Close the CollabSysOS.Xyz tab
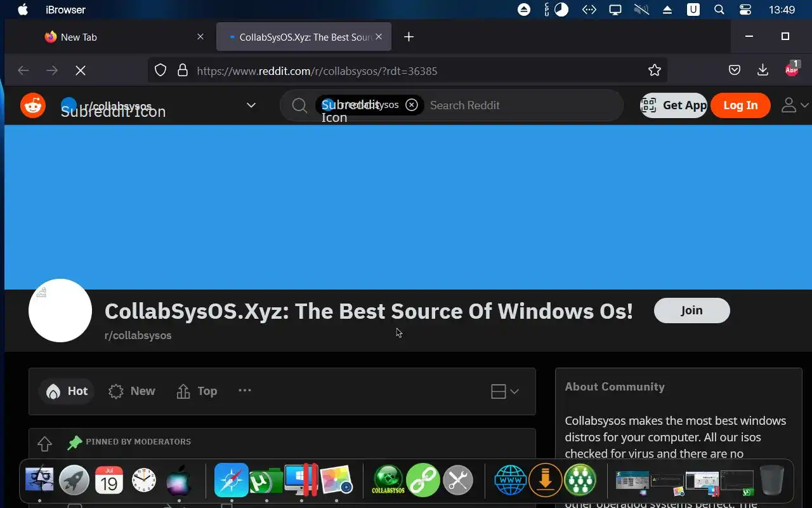 click(x=379, y=37)
